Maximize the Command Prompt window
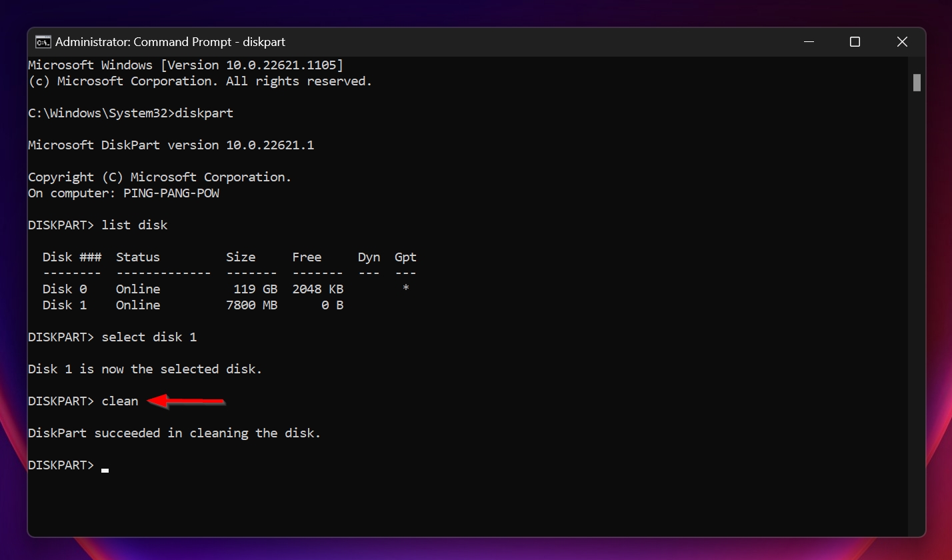Viewport: 952px width, 560px height. coord(855,42)
